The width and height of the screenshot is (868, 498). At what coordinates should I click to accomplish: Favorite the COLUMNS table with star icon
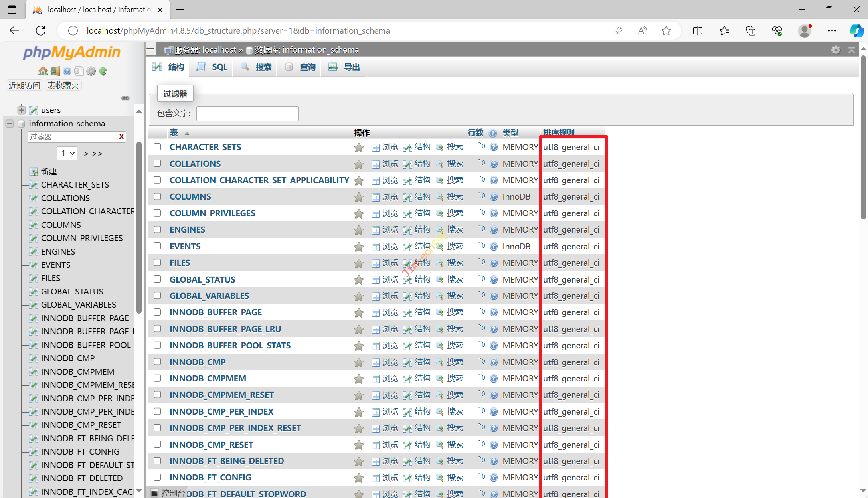(359, 197)
